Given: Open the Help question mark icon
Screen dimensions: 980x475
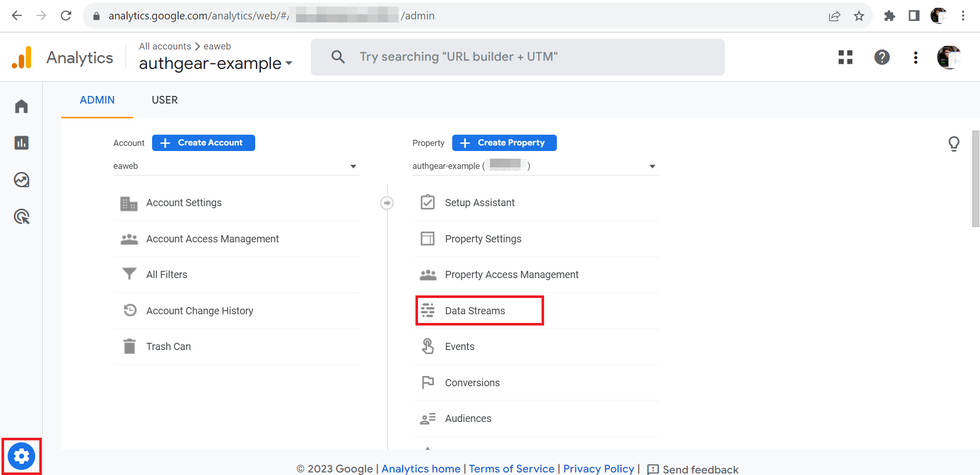Looking at the screenshot, I should coord(881,57).
